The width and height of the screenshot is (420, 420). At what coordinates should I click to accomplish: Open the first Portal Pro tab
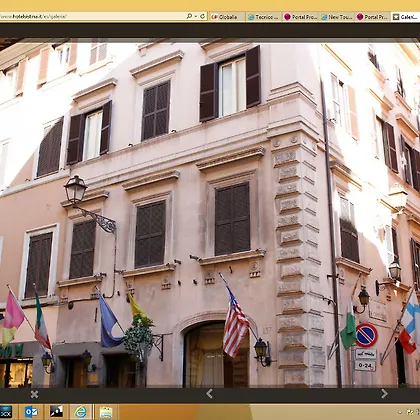[x=301, y=17]
